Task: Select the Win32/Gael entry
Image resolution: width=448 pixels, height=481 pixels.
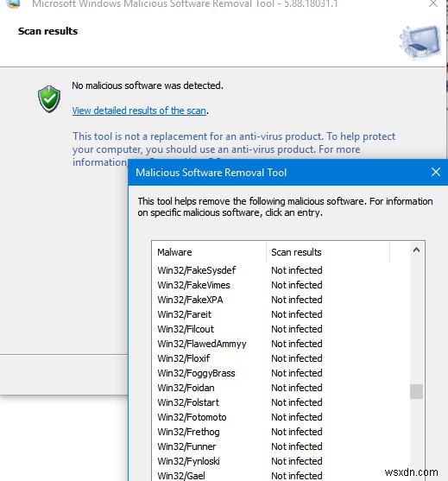Action: (x=181, y=476)
